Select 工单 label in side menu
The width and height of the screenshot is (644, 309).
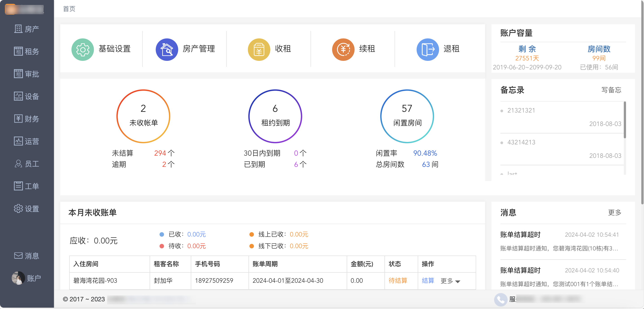32,187
